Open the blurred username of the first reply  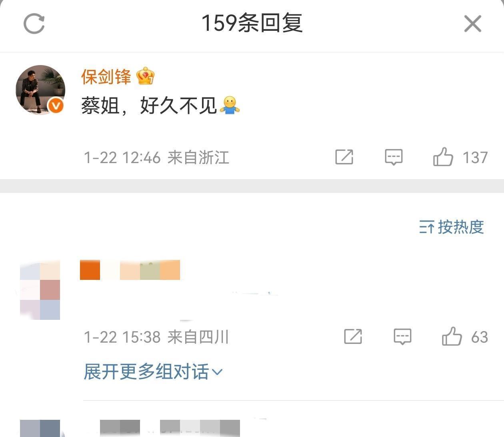coord(130,270)
